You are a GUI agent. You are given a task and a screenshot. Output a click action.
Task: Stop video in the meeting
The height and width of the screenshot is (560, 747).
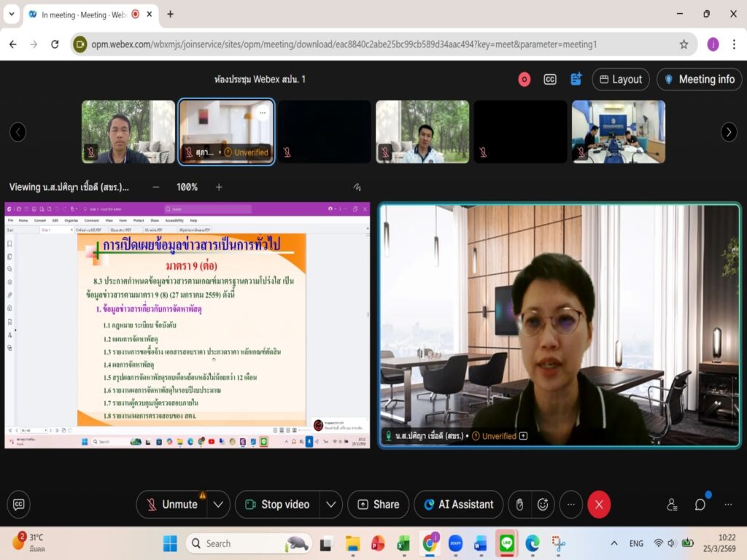(x=277, y=505)
